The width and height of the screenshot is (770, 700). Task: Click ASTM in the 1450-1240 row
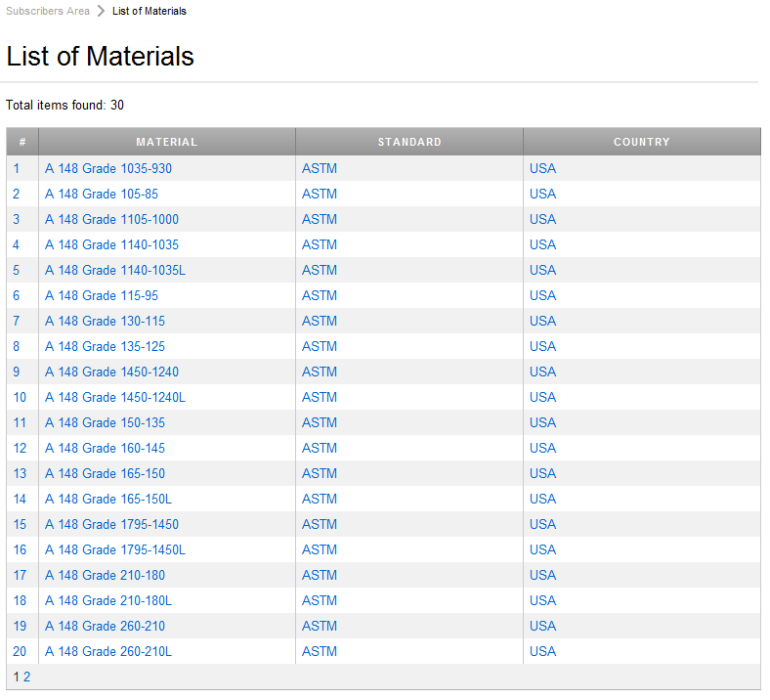(320, 372)
